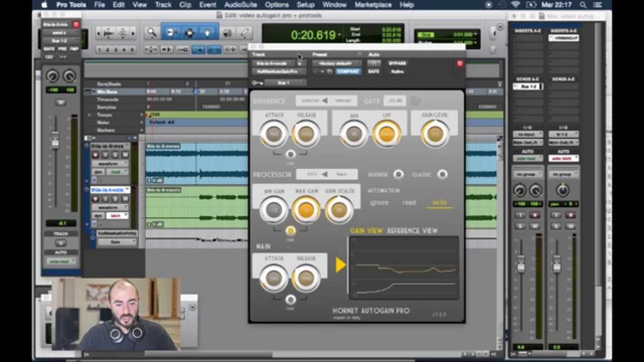This screenshot has height=362, width=644.
Task: Enable the Classic mode option
Action: click(x=442, y=174)
